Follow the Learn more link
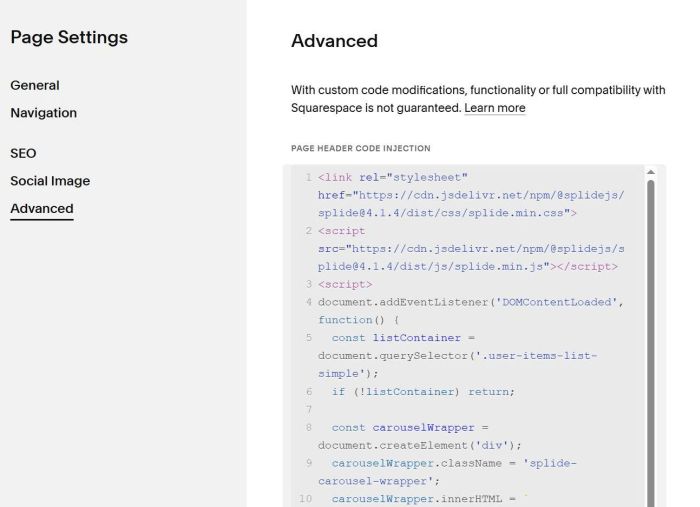Image resolution: width=700 pixels, height=507 pixels. tap(494, 108)
